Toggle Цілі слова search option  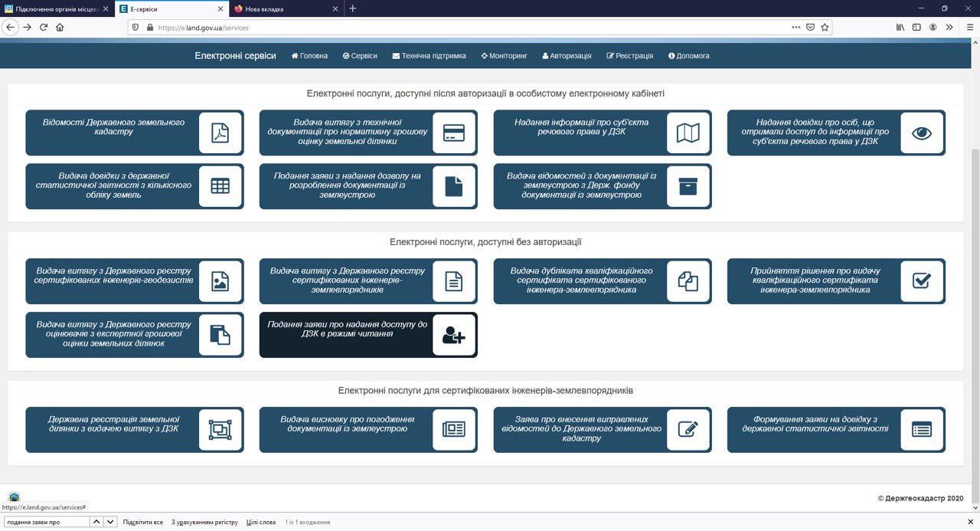(261, 522)
